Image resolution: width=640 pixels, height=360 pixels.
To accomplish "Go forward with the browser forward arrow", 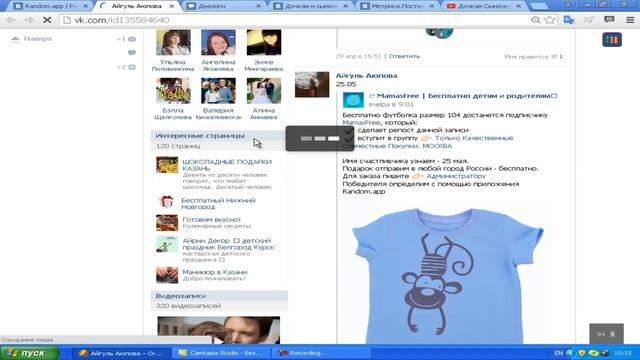I will coord(29,20).
